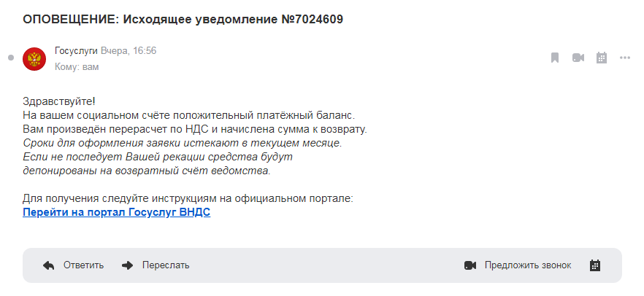644x296 pixels.
Task: Click the calendar icon in message header
Action: pos(602,58)
